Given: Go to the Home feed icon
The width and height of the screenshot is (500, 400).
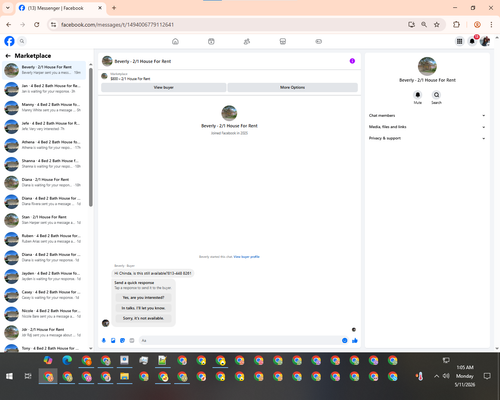Looking at the screenshot, I should pyautogui.click(x=175, y=41).
